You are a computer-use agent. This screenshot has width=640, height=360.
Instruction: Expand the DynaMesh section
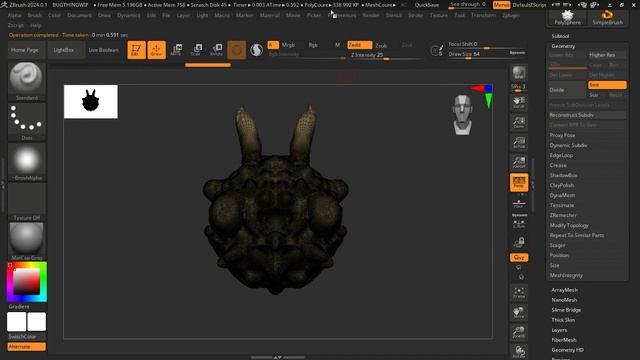pos(562,195)
